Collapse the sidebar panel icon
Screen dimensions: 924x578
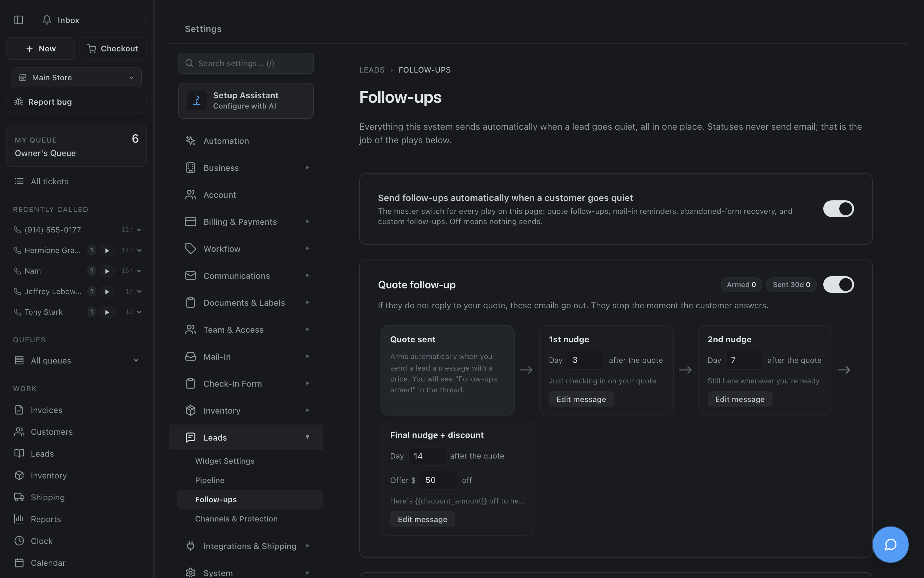18,20
